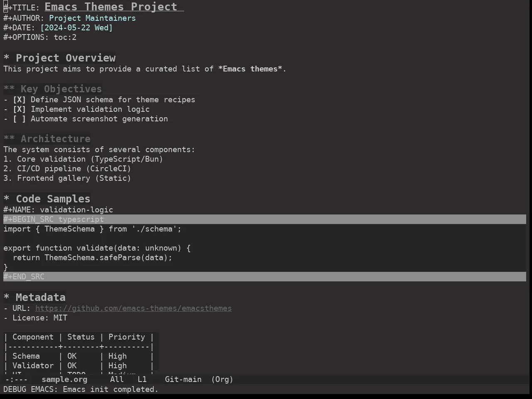This screenshot has height=399, width=532.
Task: Place cursor on Emacs Themes Project title
Action: point(111,7)
